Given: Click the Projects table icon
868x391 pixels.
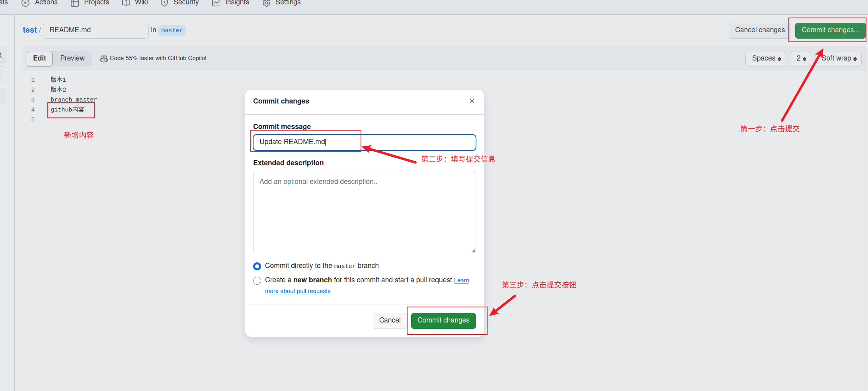Looking at the screenshot, I should tap(75, 3).
